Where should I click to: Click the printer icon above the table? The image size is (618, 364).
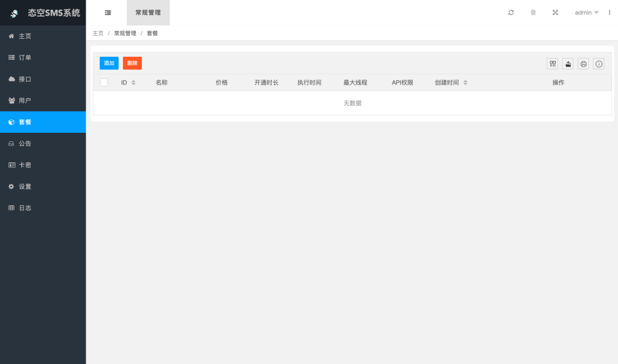click(x=583, y=64)
